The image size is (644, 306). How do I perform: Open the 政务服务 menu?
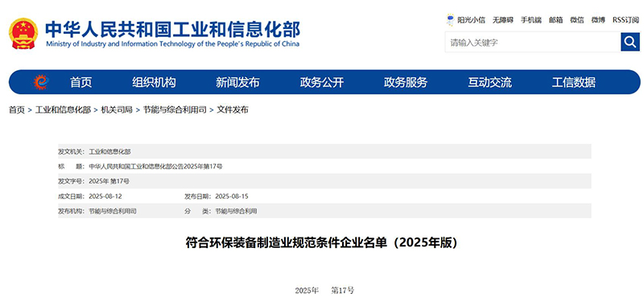406,83
